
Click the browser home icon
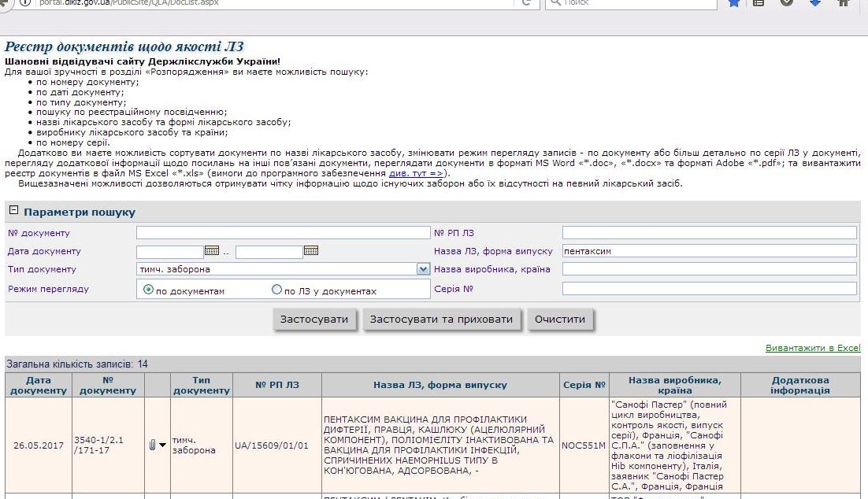pyautogui.click(x=844, y=3)
